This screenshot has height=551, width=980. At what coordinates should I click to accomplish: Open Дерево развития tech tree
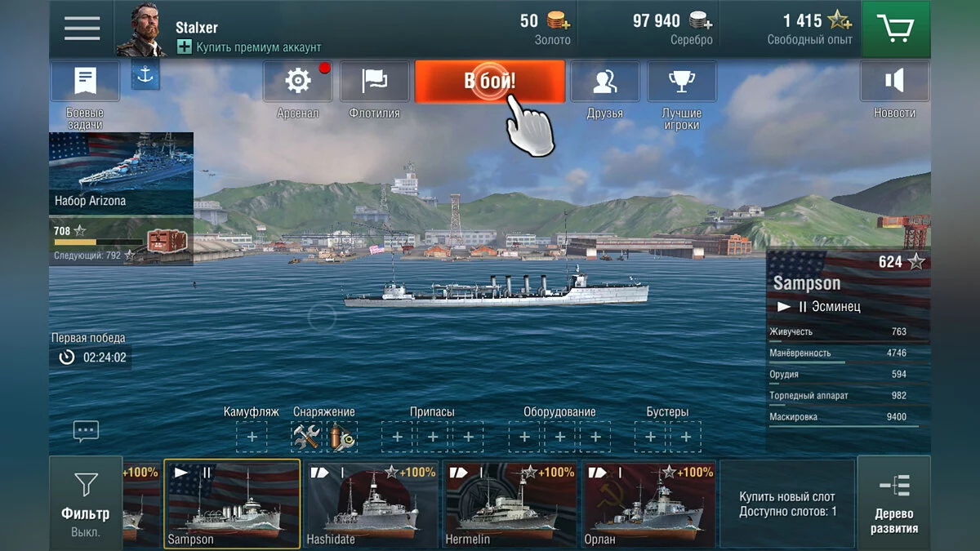893,501
